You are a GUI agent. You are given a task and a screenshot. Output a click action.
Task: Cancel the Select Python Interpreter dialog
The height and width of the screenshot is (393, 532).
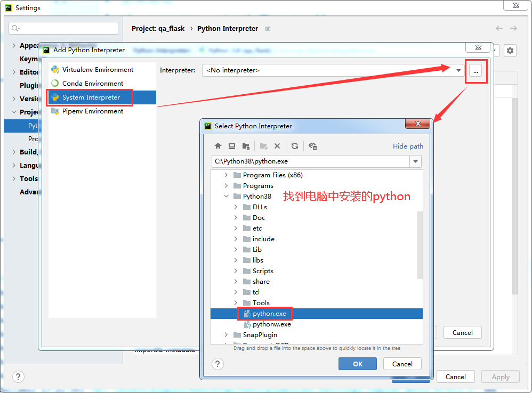(x=402, y=364)
